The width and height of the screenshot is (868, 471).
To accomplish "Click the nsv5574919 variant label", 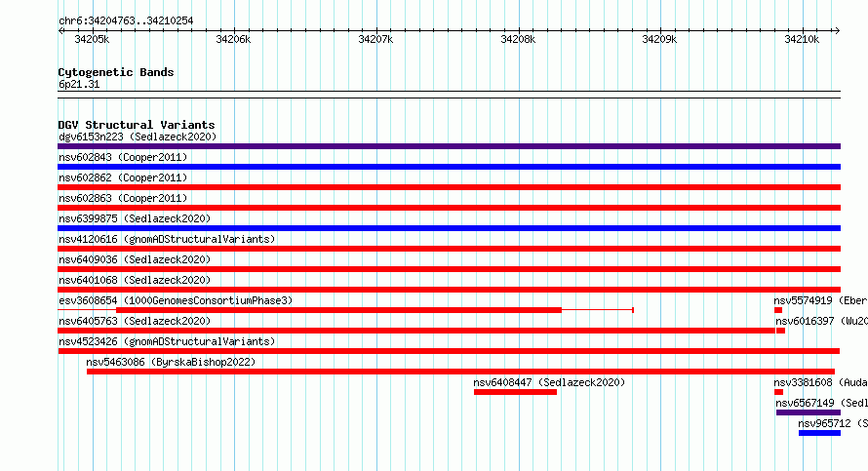I will [x=820, y=300].
